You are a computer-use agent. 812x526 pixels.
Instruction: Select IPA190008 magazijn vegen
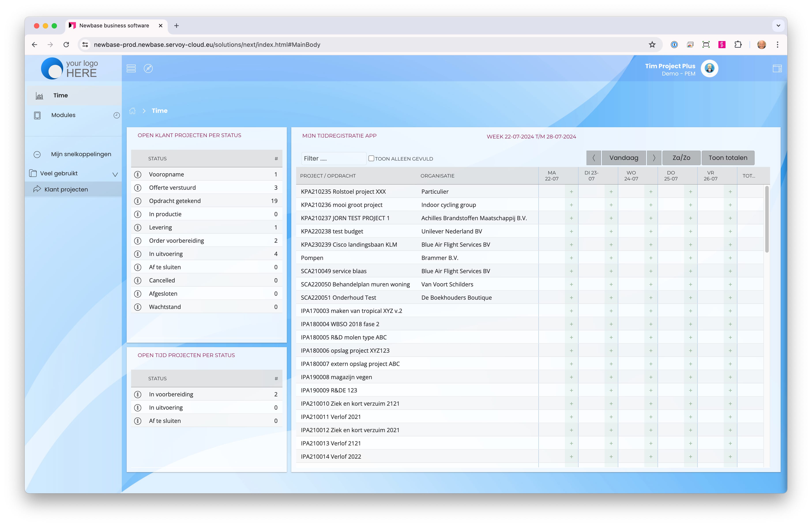[x=336, y=377]
